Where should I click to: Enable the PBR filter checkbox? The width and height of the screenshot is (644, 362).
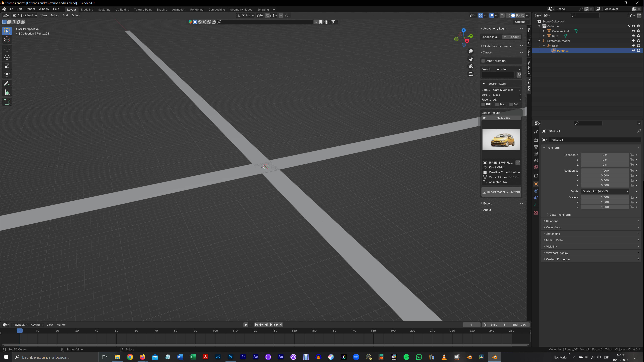pos(483,105)
